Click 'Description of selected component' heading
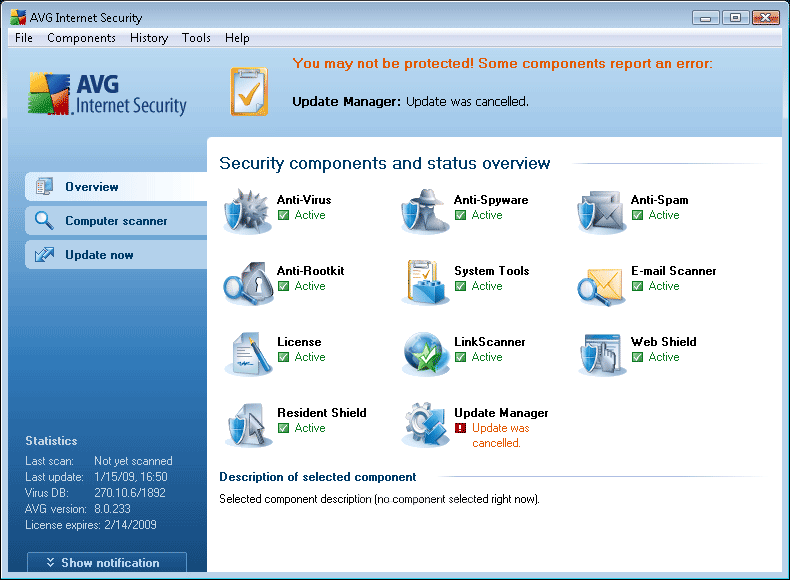The image size is (790, 580). coord(317,477)
